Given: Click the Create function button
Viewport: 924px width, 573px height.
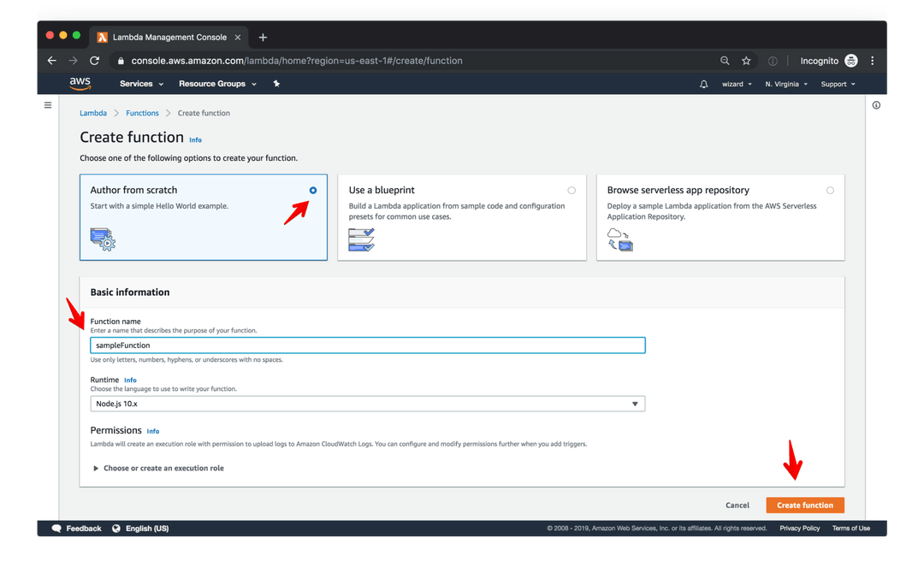Looking at the screenshot, I should 804,505.
